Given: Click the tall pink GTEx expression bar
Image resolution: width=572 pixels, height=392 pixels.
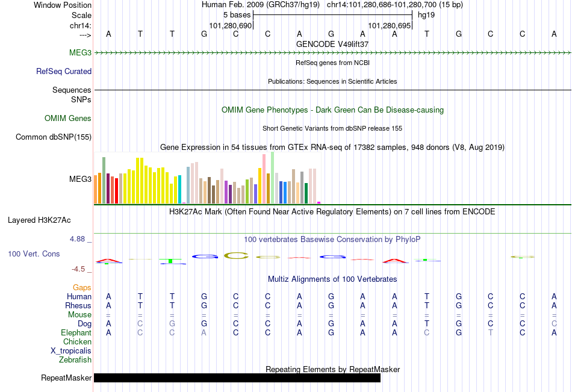Looking at the screenshot, I should (264, 179).
